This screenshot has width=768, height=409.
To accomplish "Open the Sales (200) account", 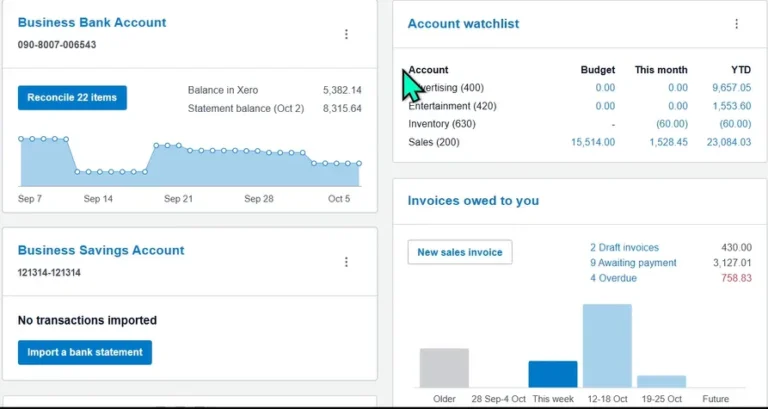I will (x=434, y=142).
